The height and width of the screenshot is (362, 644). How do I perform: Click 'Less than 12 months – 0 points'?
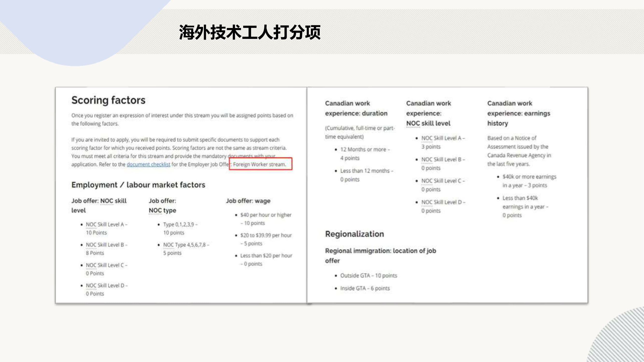tap(367, 175)
